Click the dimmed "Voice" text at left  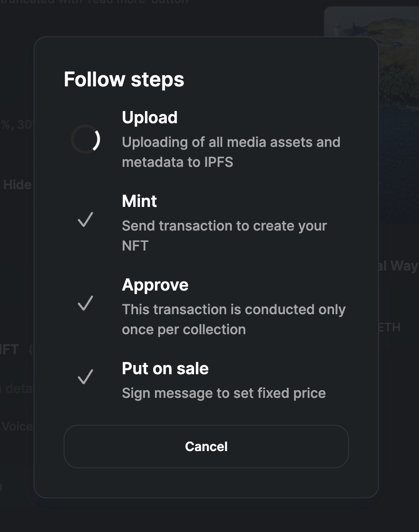point(17,427)
